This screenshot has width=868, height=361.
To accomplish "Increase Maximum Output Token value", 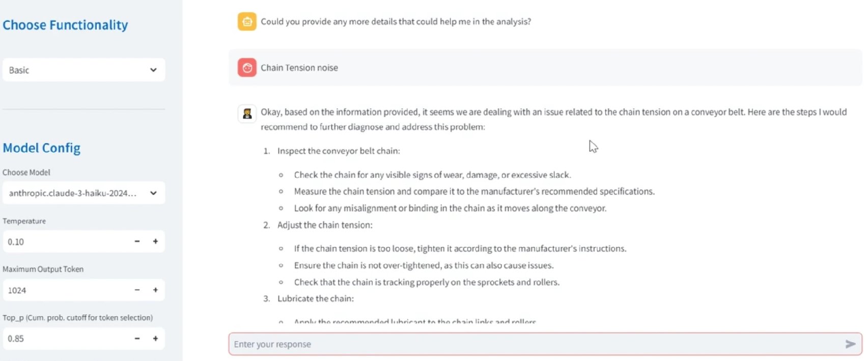I will (x=155, y=290).
